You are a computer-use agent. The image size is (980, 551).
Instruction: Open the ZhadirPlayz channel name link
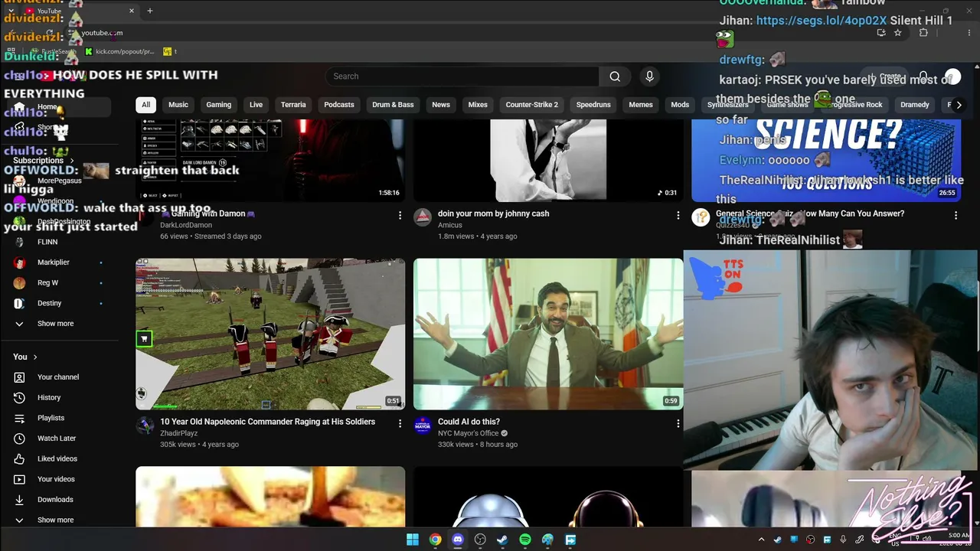pos(178,433)
